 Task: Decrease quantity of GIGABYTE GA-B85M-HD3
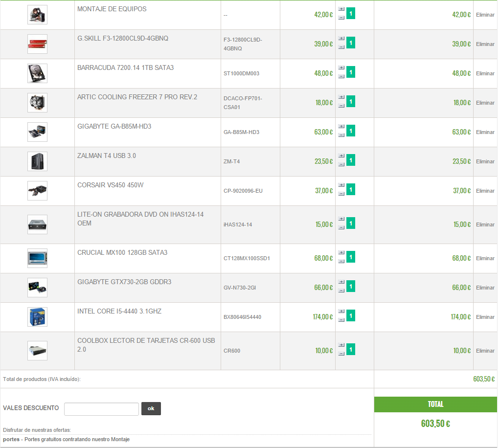341,135
